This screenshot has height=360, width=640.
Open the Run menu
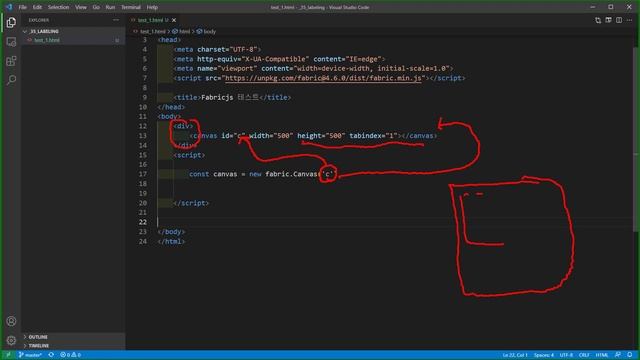click(x=110, y=7)
